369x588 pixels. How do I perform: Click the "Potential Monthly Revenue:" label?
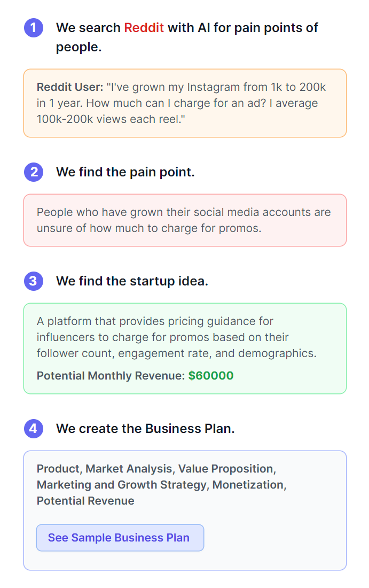[x=111, y=376]
